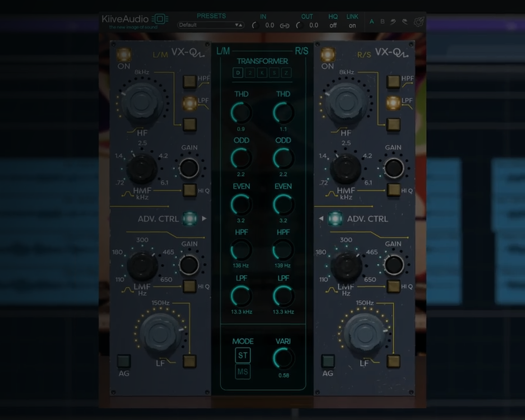Image resolution: width=525 pixels, height=420 pixels.
Task: Select transformer type S
Action: pyautogui.click(x=274, y=73)
